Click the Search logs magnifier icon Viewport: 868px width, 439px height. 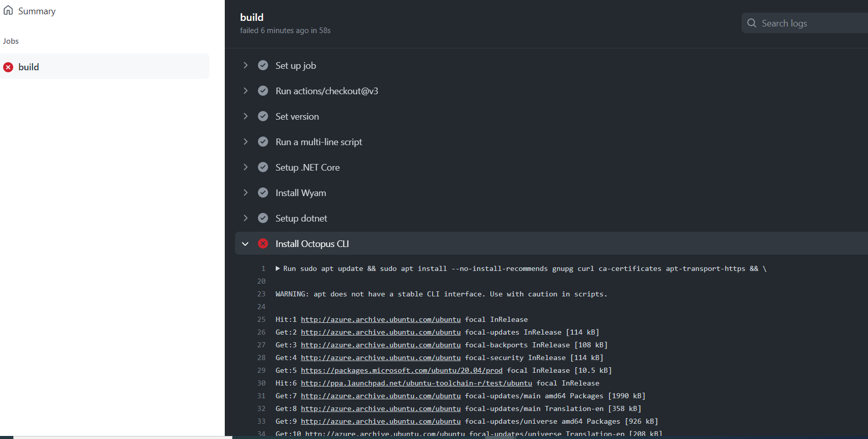pyautogui.click(x=752, y=23)
